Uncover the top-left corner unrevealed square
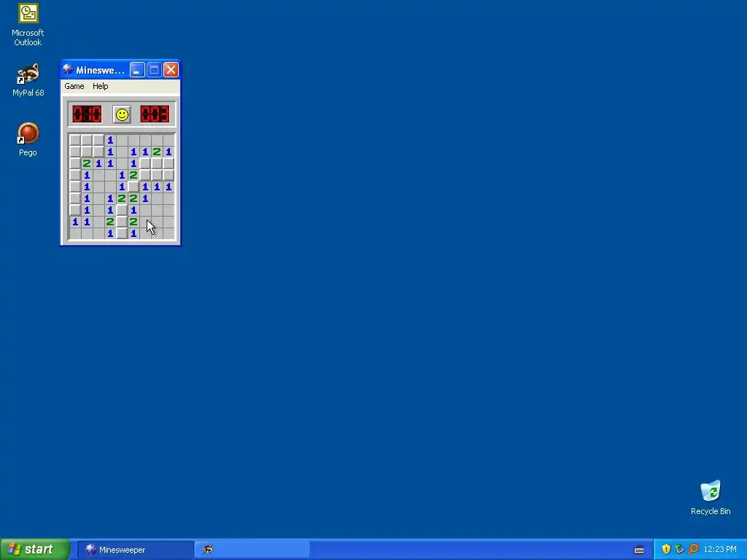Image resolution: width=747 pixels, height=560 pixels. (75, 140)
